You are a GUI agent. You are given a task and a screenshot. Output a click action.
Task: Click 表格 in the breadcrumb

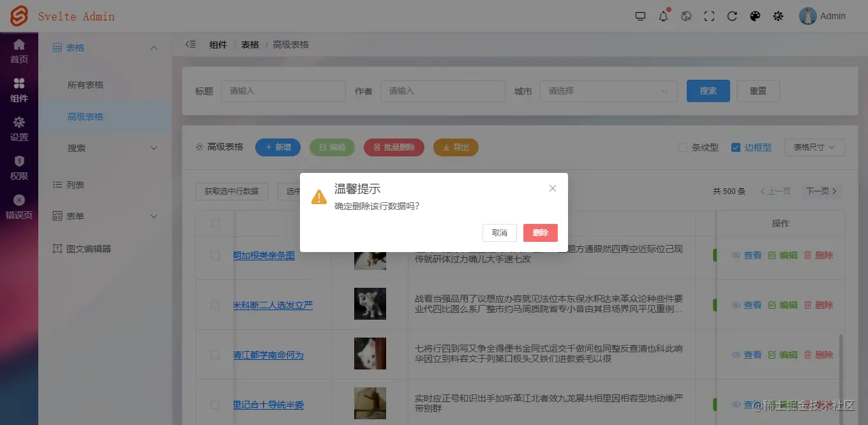(x=250, y=45)
